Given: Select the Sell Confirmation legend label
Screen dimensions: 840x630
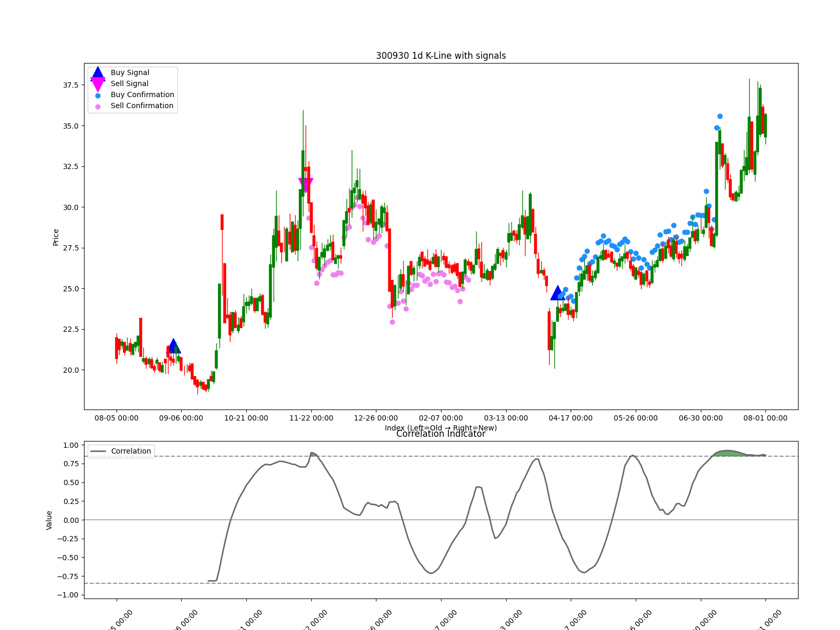Looking at the screenshot, I should [142, 106].
